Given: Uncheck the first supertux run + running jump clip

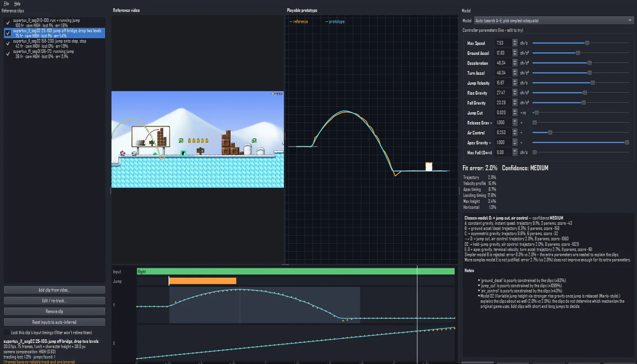Looking at the screenshot, I should 8,23.
